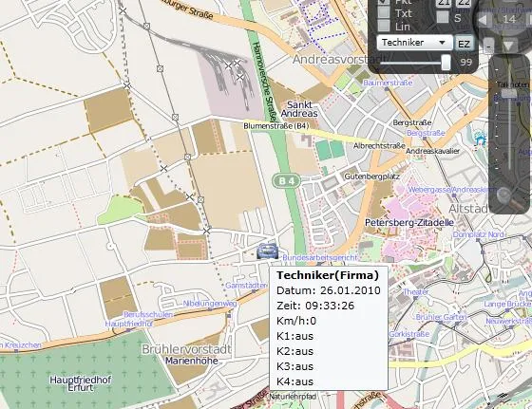This screenshot has height=409, width=532.
Task: Click the minus zoom-out button
Action: point(488,46)
